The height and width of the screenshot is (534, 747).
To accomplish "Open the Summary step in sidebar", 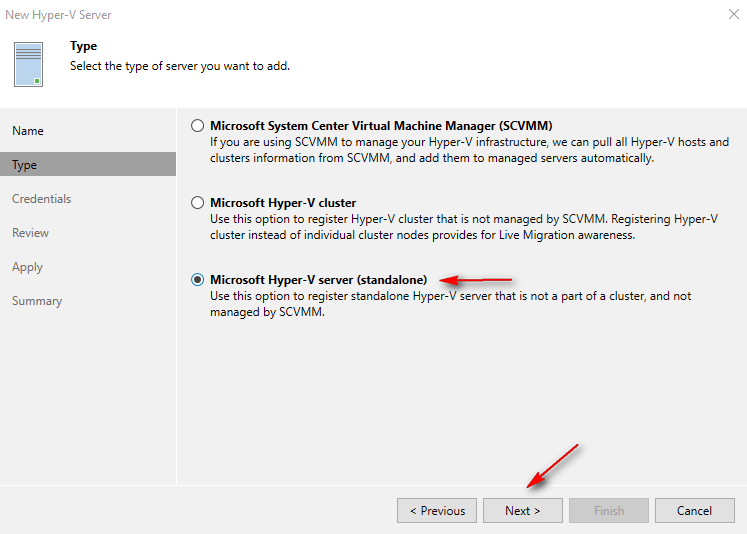I will pos(37,301).
